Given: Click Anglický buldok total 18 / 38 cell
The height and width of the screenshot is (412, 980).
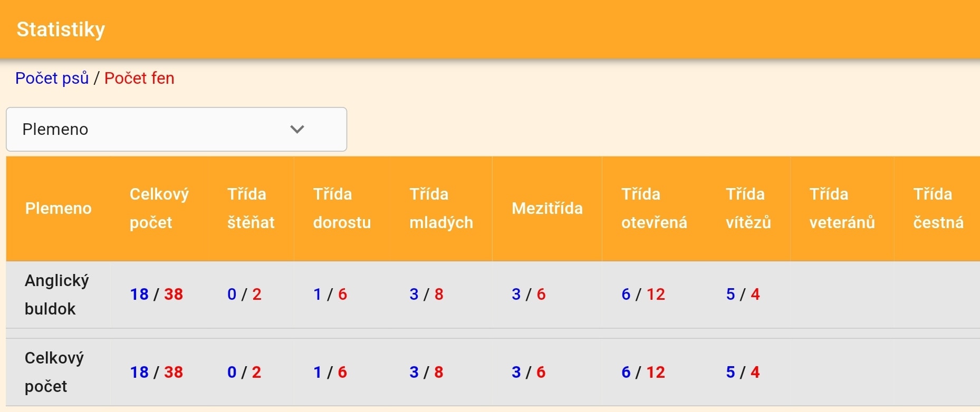Looking at the screenshot, I should (157, 294).
